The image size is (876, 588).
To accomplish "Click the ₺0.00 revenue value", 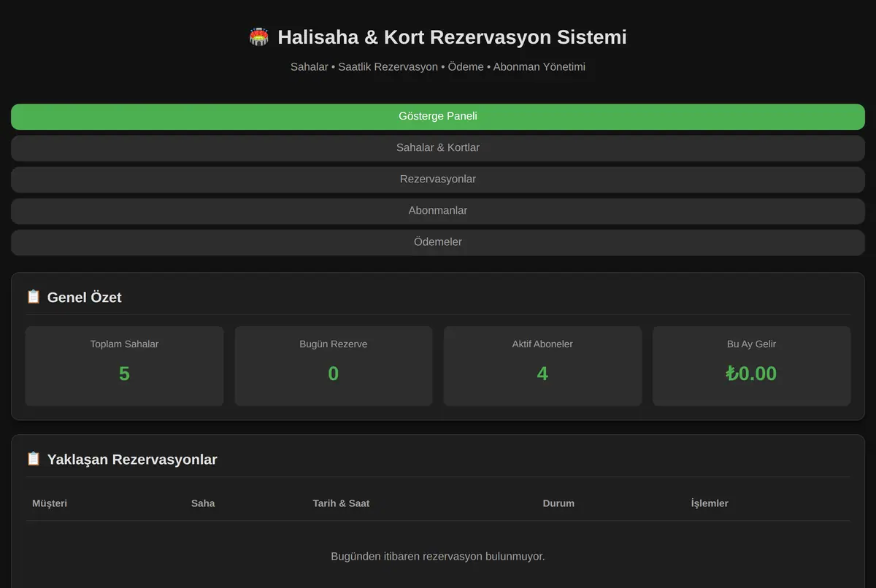I will point(752,374).
